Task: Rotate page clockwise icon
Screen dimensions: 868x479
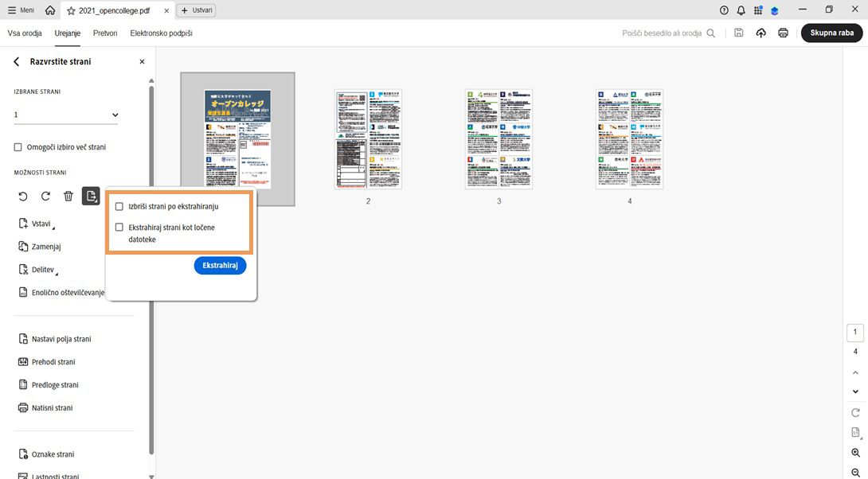Action: [45, 197]
